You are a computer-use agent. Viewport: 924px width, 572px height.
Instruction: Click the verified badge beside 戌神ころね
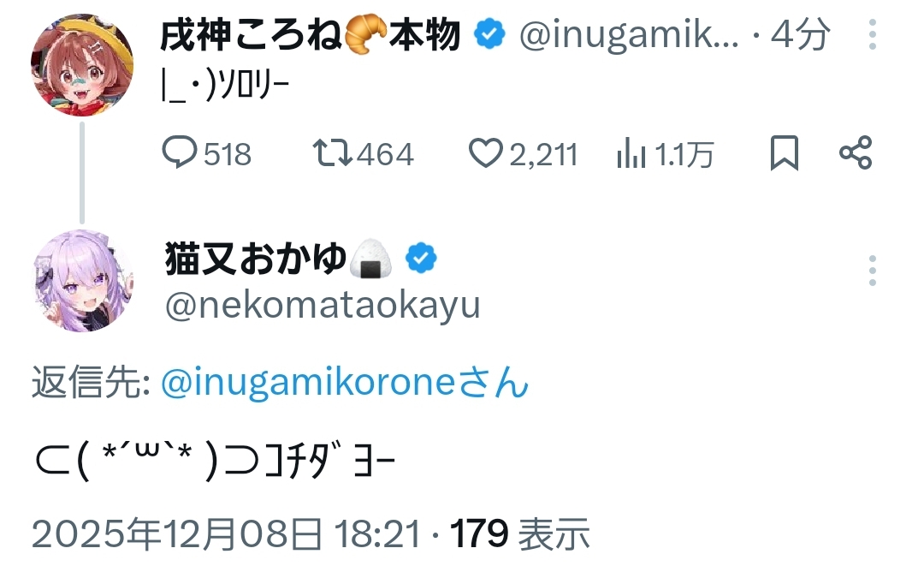(489, 36)
